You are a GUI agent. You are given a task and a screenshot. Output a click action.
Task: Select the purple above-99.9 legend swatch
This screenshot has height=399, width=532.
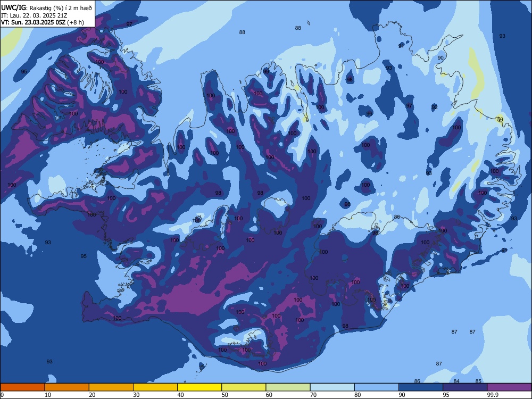click(x=509, y=387)
